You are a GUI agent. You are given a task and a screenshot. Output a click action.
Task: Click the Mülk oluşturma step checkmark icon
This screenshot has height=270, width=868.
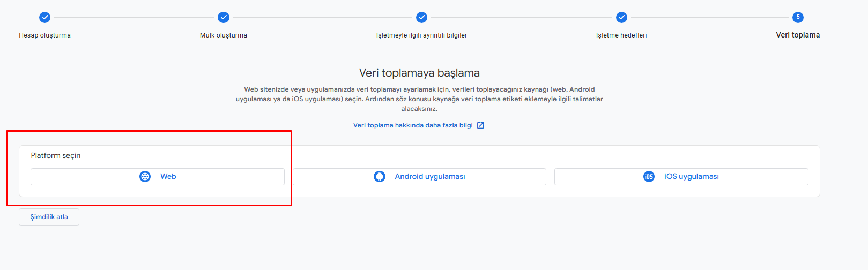(224, 18)
